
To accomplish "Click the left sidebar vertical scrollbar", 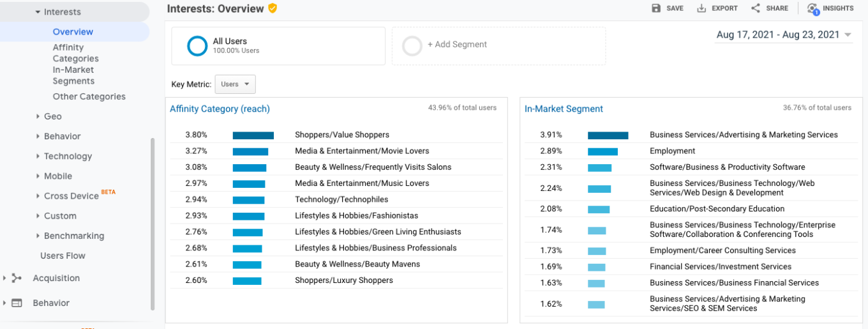I will [x=152, y=224].
